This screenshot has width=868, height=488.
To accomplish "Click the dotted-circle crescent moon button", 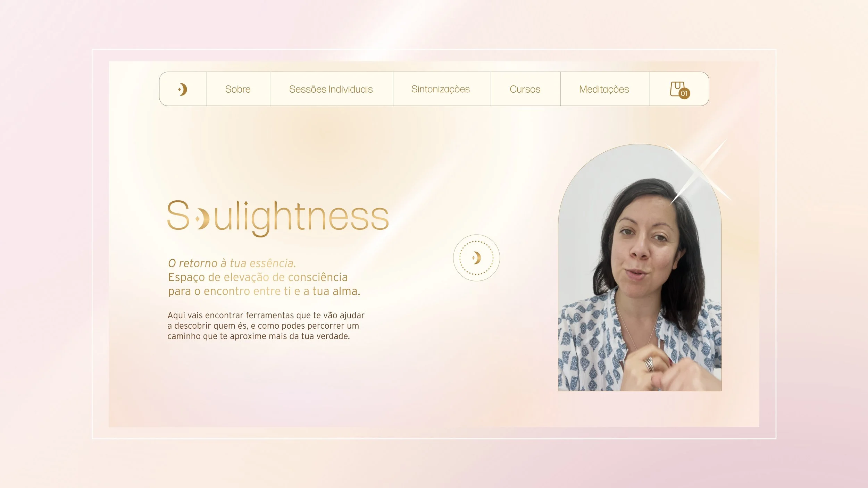I will 476,258.
